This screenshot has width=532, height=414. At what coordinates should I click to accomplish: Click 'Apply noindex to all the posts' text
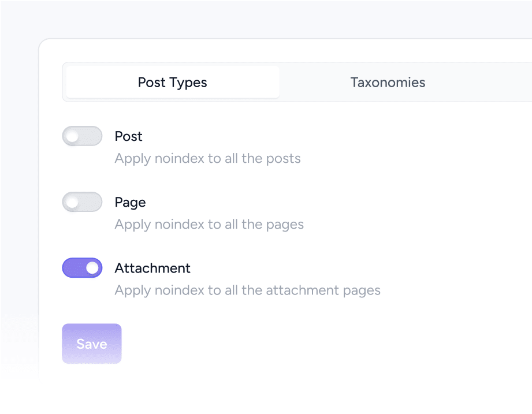[x=207, y=158]
